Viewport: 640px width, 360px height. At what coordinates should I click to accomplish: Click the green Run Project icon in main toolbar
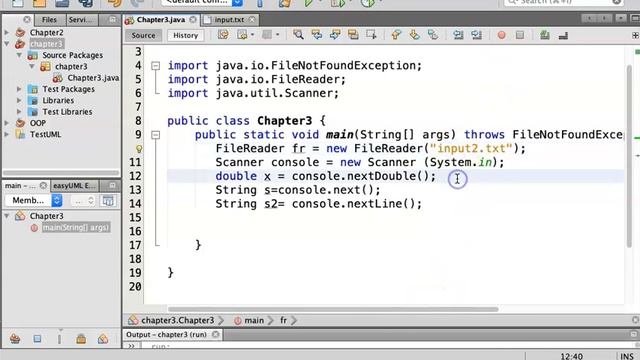[309, 3]
